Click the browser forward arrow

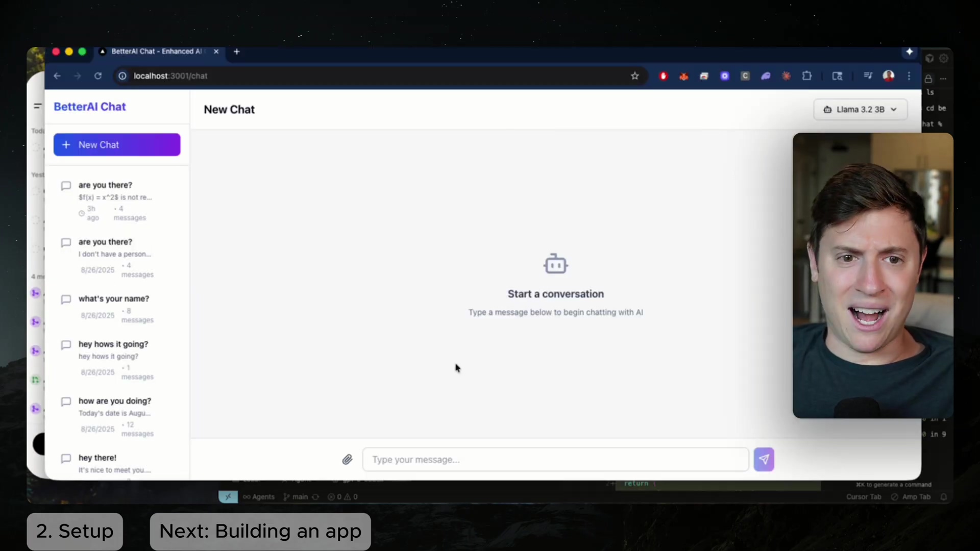tap(78, 76)
